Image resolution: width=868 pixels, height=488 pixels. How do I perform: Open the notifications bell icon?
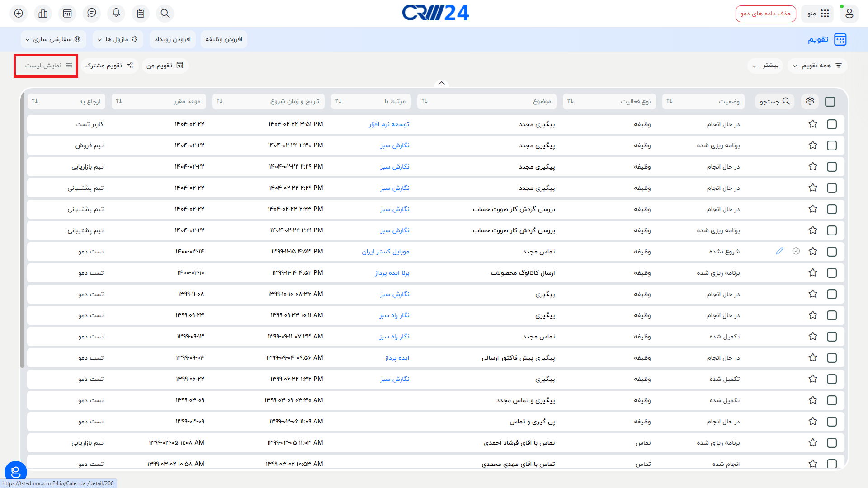click(x=116, y=13)
